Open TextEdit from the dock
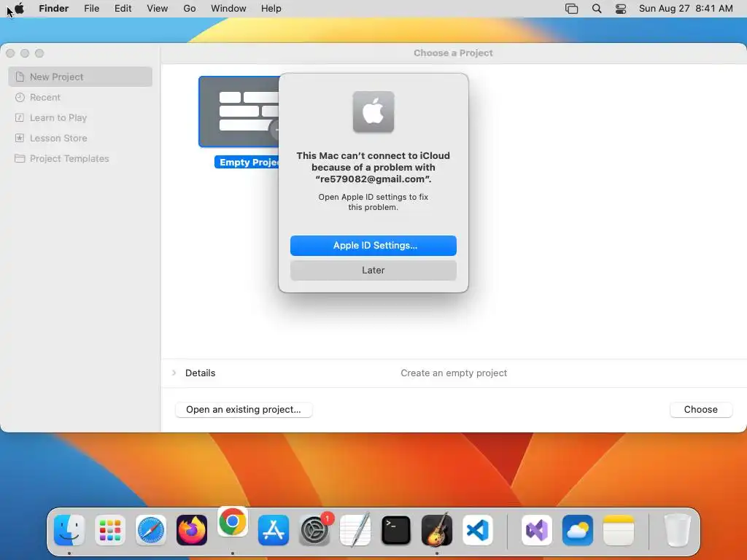747x560 pixels. pos(355,530)
